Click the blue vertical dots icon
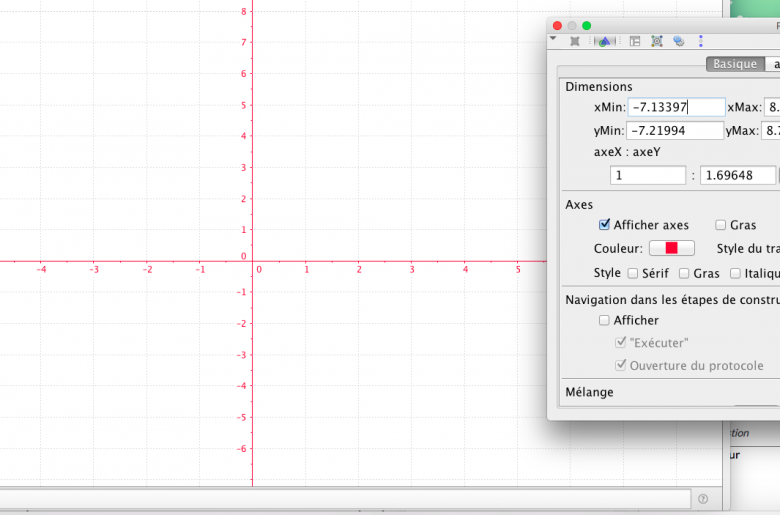The height and width of the screenshot is (515, 780). coord(700,41)
